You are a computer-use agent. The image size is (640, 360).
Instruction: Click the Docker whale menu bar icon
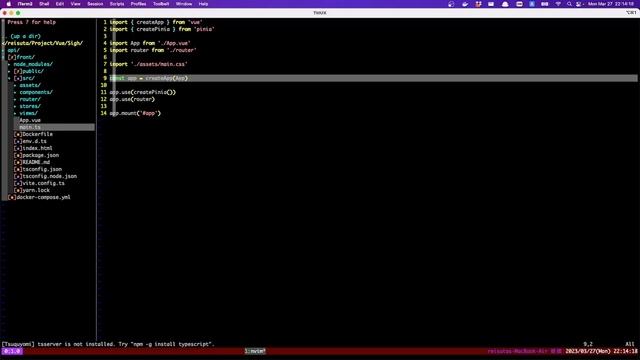click(x=465, y=4)
